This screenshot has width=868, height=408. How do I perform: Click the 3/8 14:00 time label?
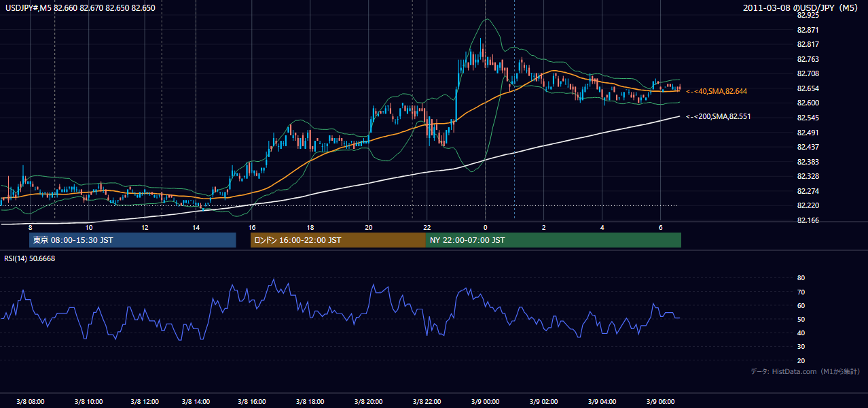196,402
